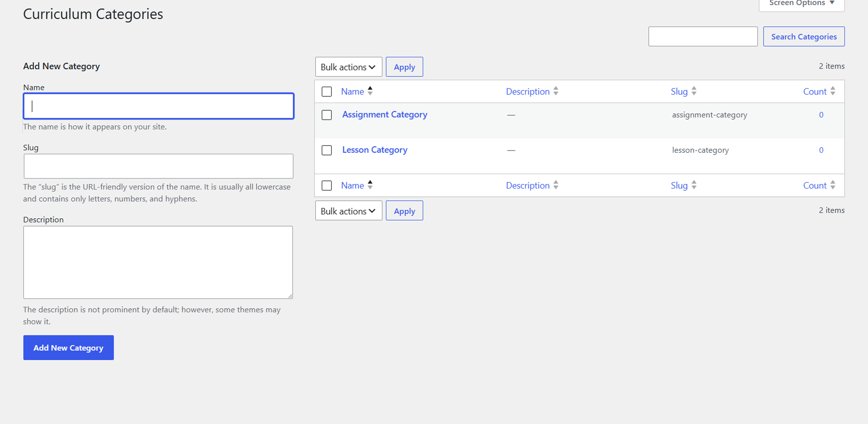
Task: Tick the select-all checkbox in table header
Action: tap(326, 92)
